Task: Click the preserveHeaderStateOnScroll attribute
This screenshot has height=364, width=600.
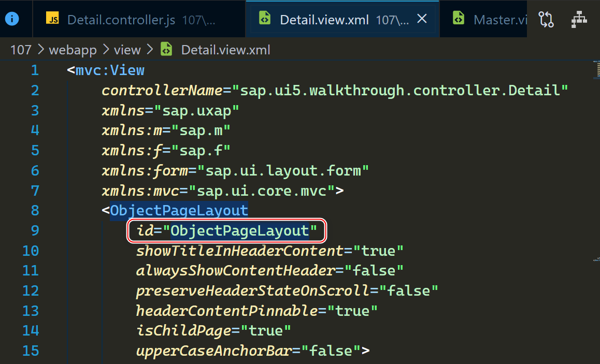Action: [x=253, y=291]
